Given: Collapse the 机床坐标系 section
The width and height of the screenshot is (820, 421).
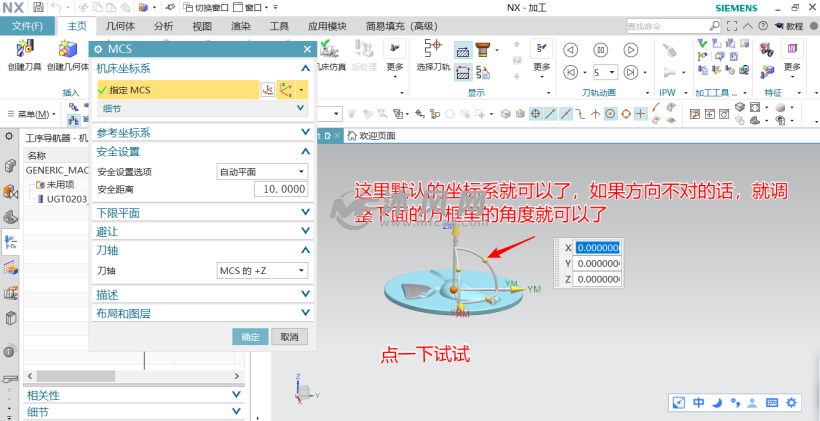Looking at the screenshot, I should coord(305,68).
